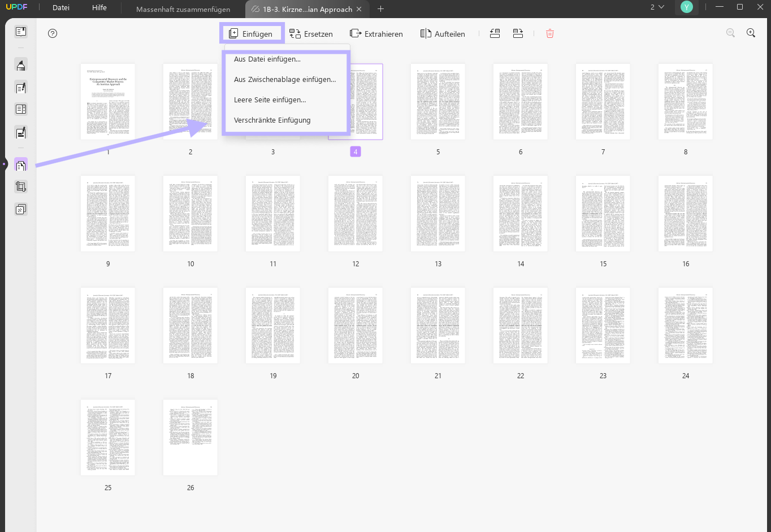Rotate selected page clockwise
771x532 pixels.
(518, 33)
